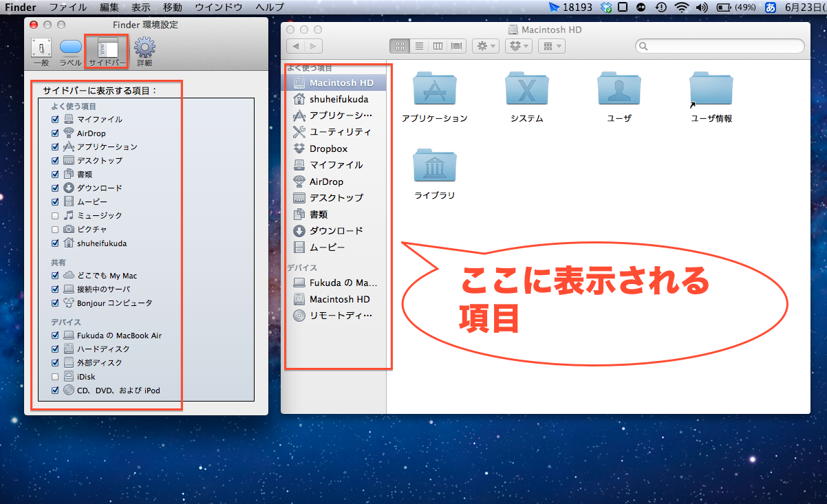827x504 pixels.
Task: Open the ヘルプ menu
Action: pyautogui.click(x=269, y=7)
